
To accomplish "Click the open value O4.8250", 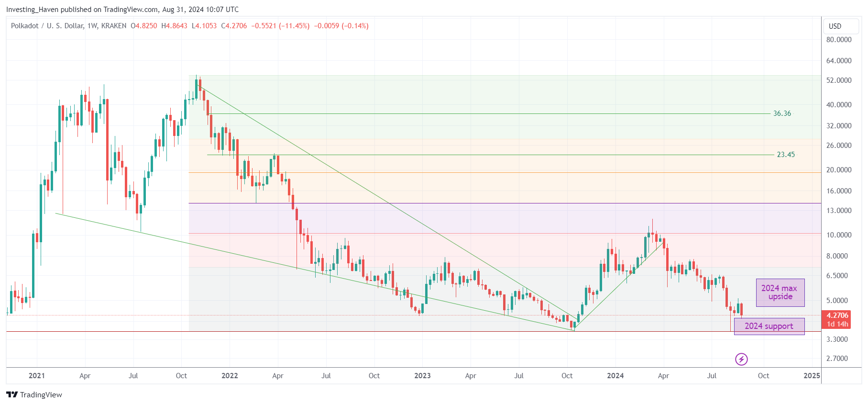I will tap(144, 26).
